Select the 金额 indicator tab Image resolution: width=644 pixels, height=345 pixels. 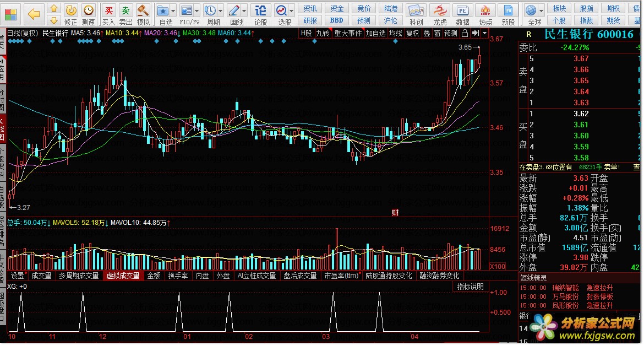point(154,276)
